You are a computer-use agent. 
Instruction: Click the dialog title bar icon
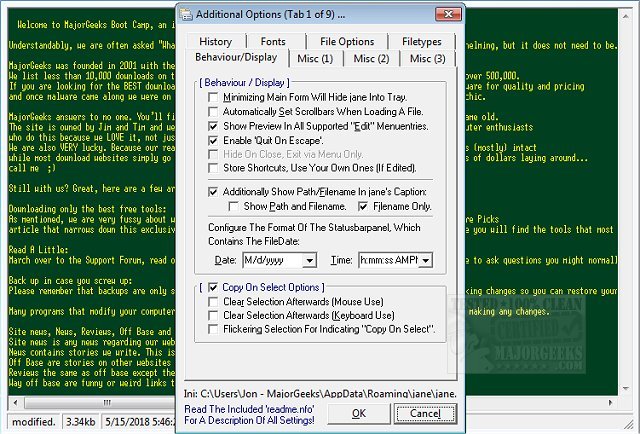(x=187, y=14)
